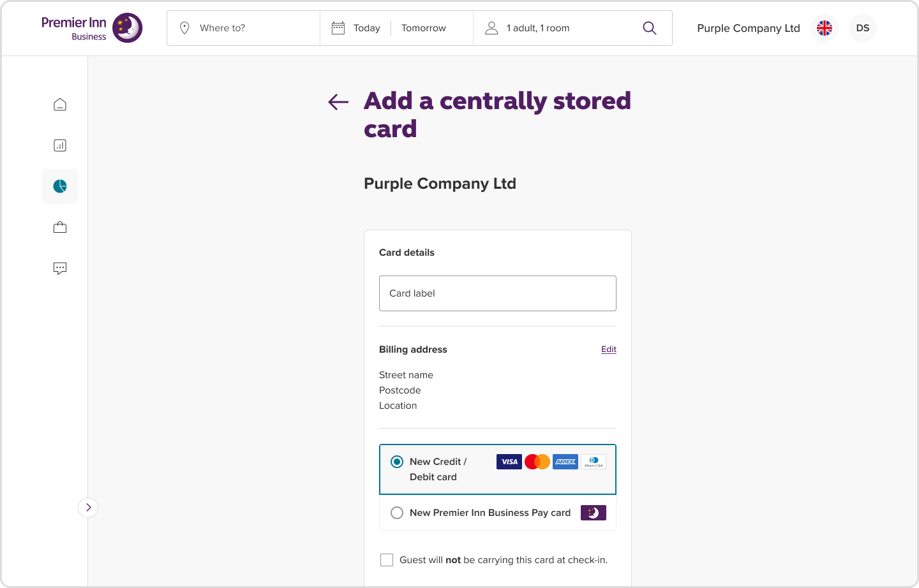Click Purple Company Ltd in header

pyautogui.click(x=749, y=28)
